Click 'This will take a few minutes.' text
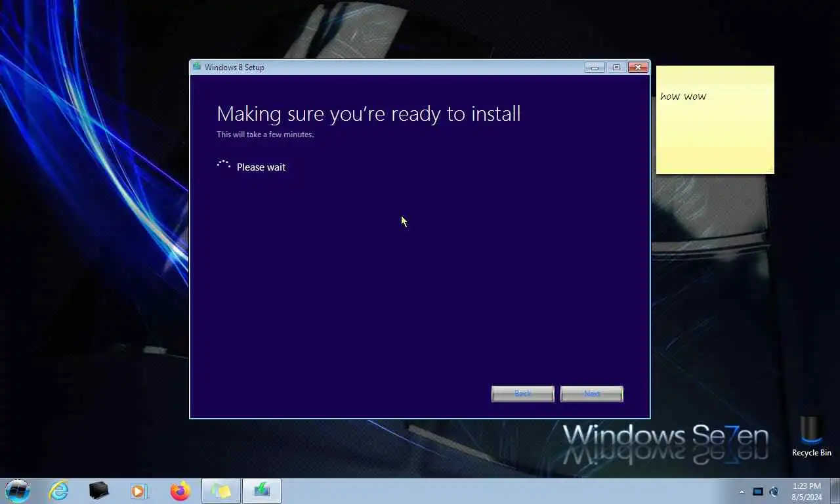840x504 pixels. click(x=265, y=135)
